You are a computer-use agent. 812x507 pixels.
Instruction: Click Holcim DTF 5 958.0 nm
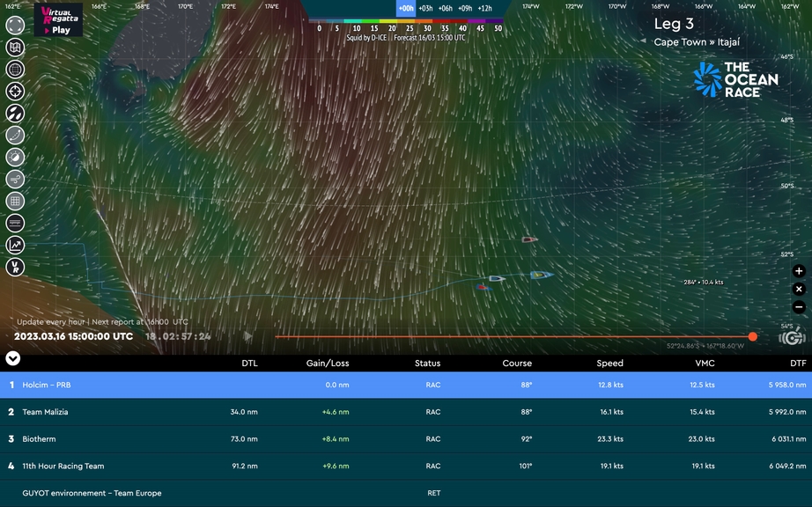pos(787,385)
